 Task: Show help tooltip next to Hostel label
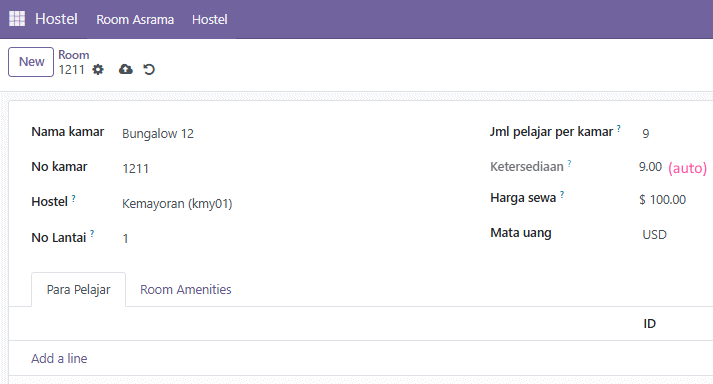(x=74, y=198)
